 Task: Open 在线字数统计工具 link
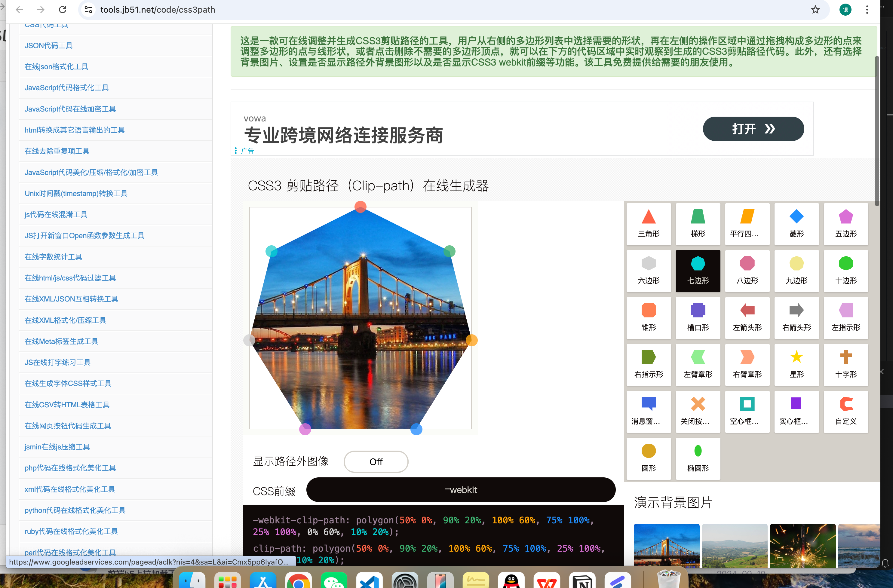click(x=53, y=257)
